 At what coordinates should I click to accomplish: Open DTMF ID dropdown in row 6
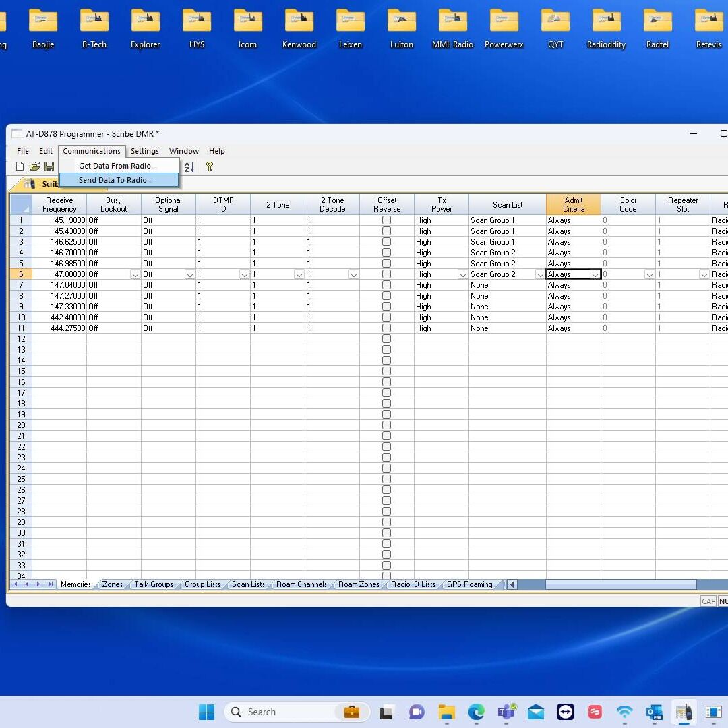244,274
